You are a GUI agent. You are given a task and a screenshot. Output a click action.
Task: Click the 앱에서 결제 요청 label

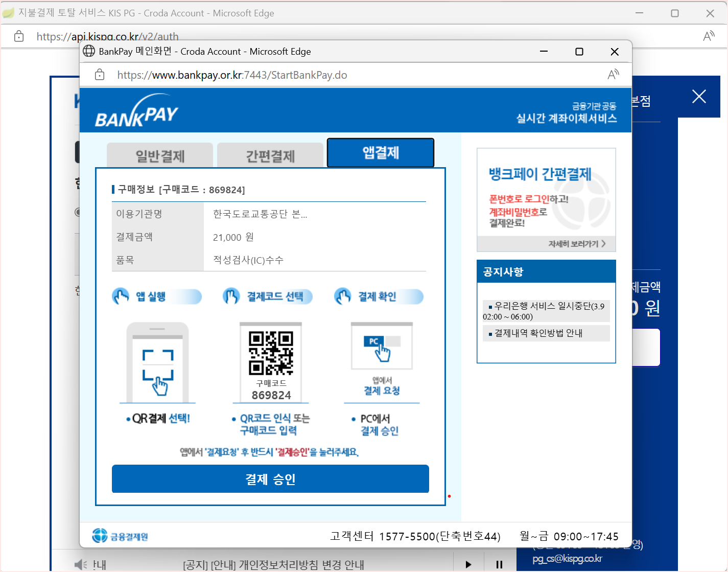[382, 386]
